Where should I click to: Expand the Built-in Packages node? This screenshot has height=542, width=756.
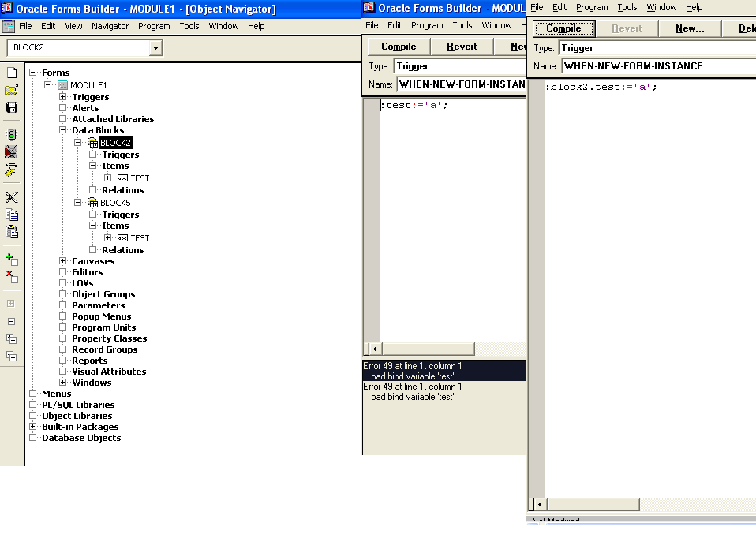click(x=33, y=426)
